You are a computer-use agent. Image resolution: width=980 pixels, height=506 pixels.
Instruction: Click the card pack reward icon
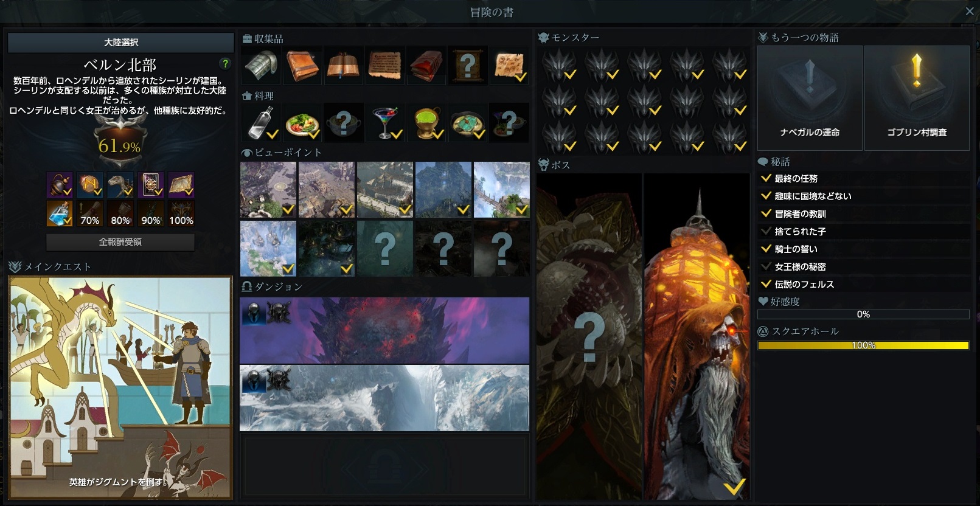coord(151,185)
